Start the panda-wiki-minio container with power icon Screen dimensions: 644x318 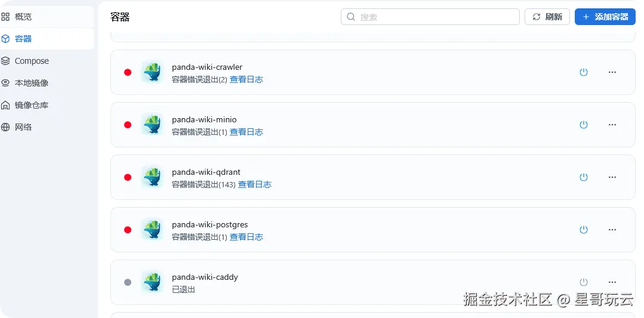[x=584, y=125]
